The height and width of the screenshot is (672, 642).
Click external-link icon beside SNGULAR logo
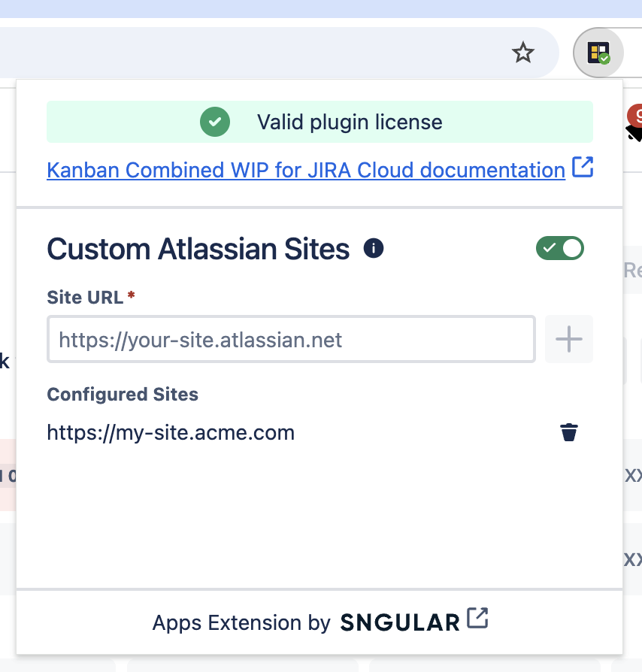(x=477, y=619)
